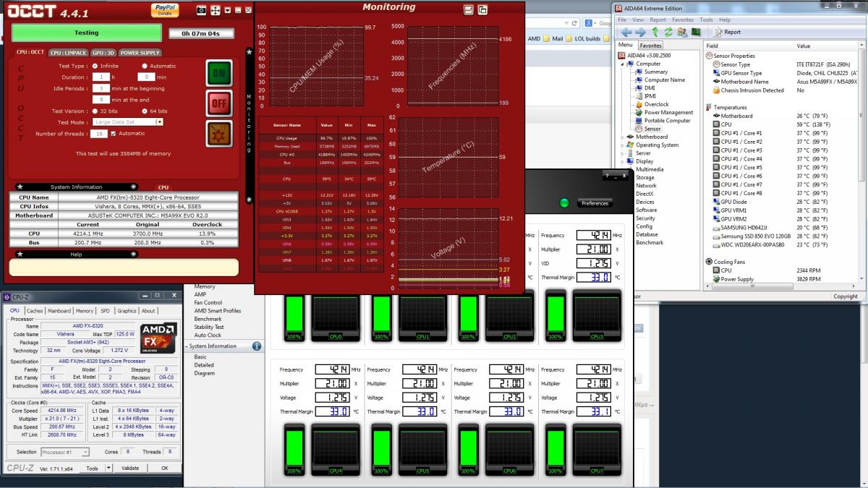Stop the test with the red OFF button
Screen dimensions: 868x488
coord(219,103)
